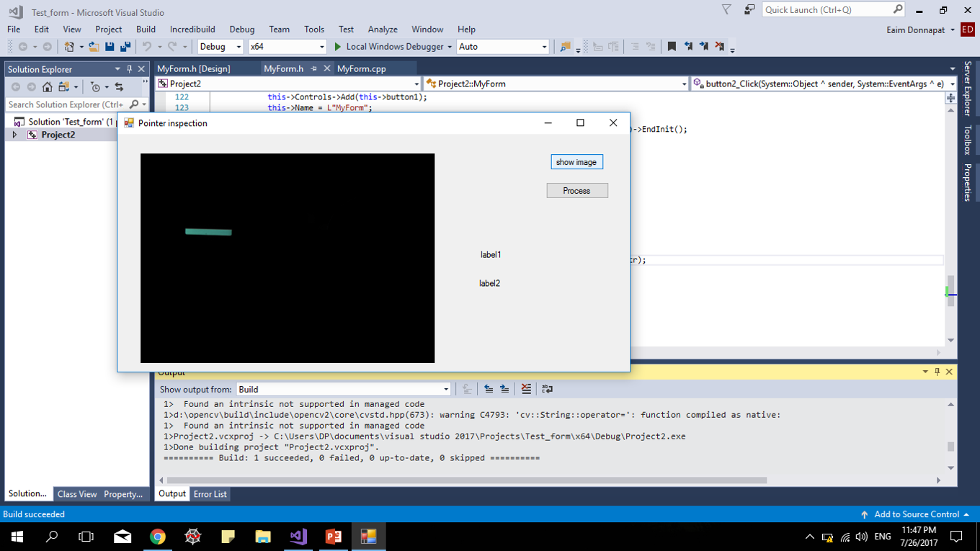Toggle auto-hide pin on Solution Explorer

tap(129, 69)
